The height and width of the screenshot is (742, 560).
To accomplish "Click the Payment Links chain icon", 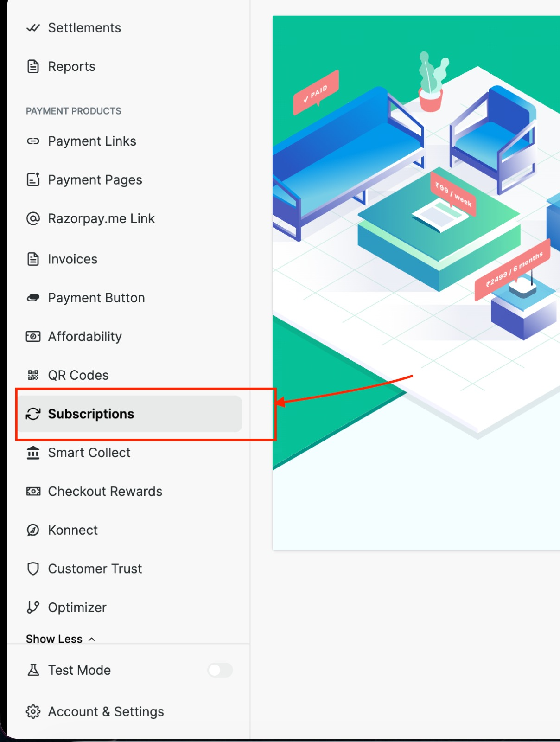I will pyautogui.click(x=33, y=141).
